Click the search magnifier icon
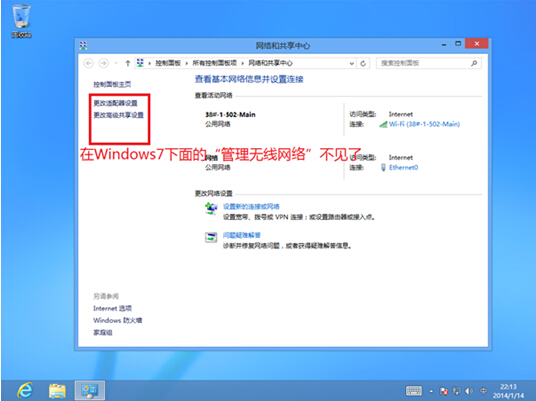 (474, 63)
